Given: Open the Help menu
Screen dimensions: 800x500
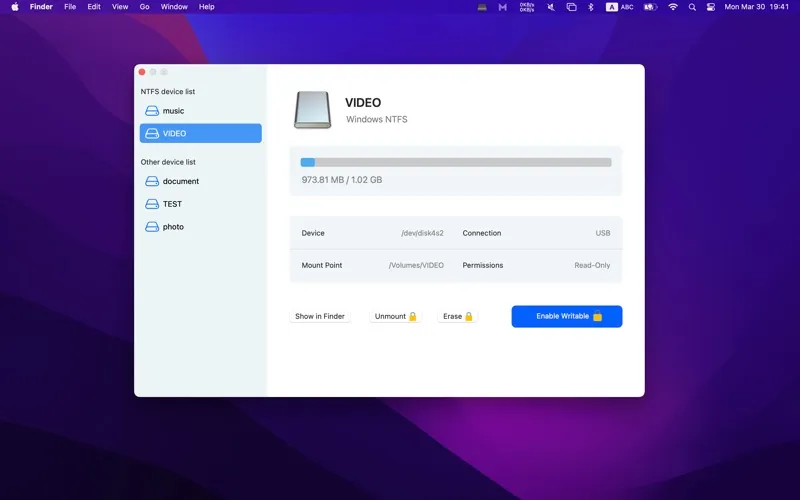Looking at the screenshot, I should pos(207,7).
